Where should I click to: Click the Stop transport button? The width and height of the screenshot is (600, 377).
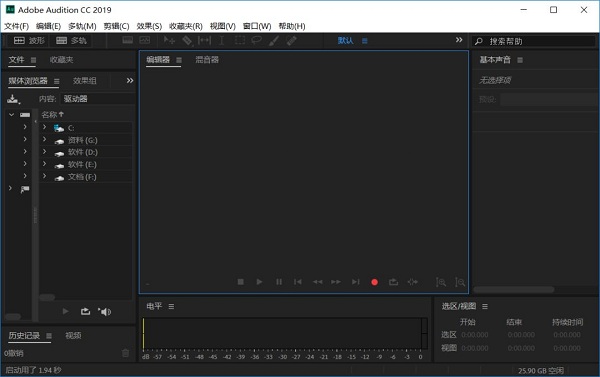pos(241,282)
